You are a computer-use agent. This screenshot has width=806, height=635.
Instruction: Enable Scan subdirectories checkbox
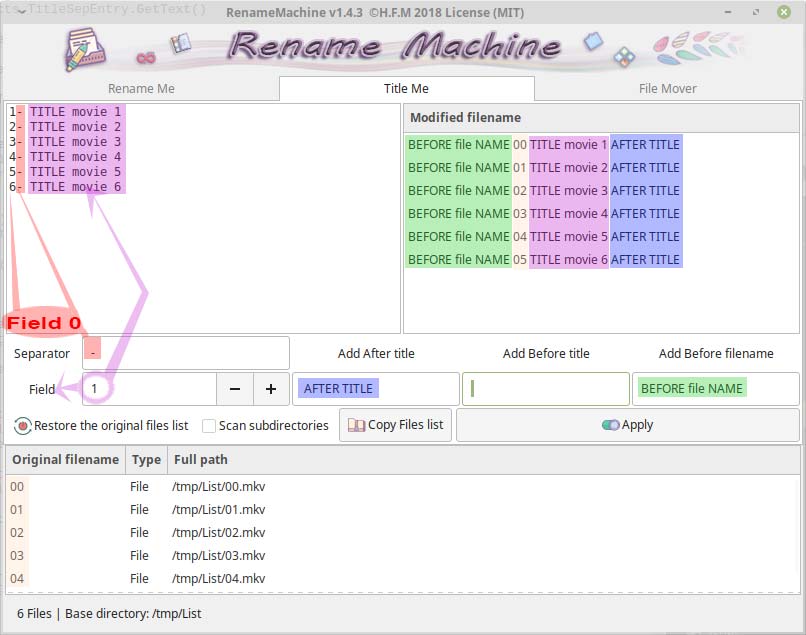click(x=209, y=426)
